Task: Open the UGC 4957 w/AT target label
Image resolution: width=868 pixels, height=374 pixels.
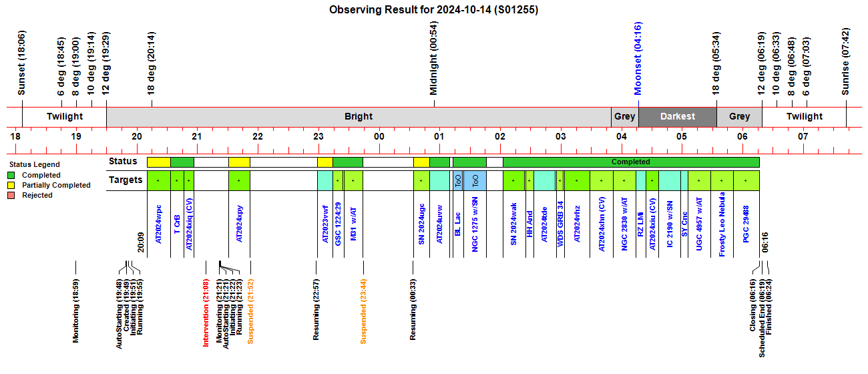Action: tap(699, 224)
